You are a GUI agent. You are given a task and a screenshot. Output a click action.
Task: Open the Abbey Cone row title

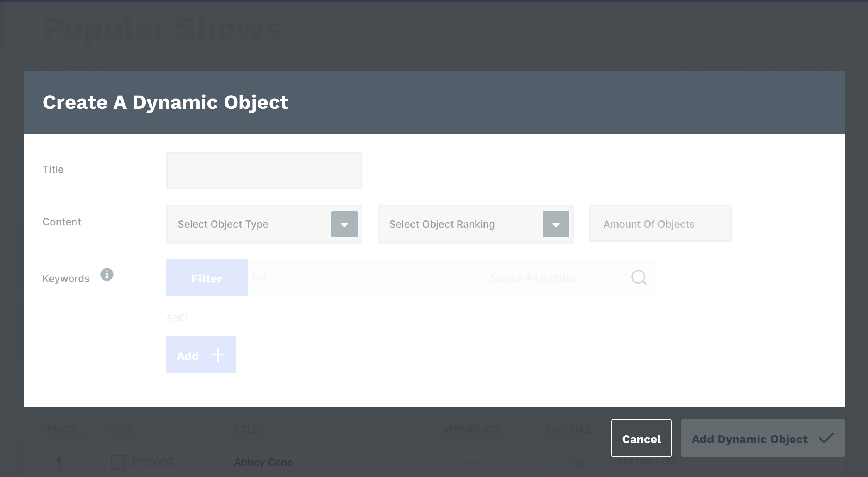(264, 462)
